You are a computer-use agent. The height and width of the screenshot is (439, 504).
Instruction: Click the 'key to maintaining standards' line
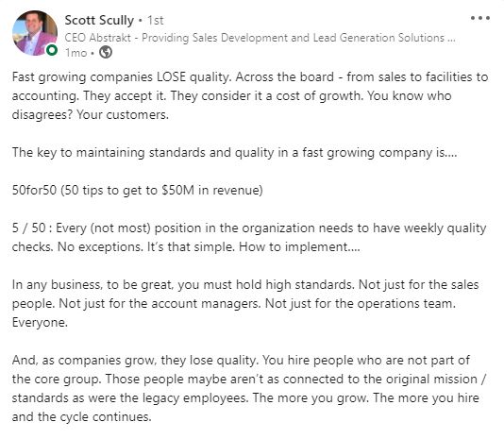[x=234, y=152]
